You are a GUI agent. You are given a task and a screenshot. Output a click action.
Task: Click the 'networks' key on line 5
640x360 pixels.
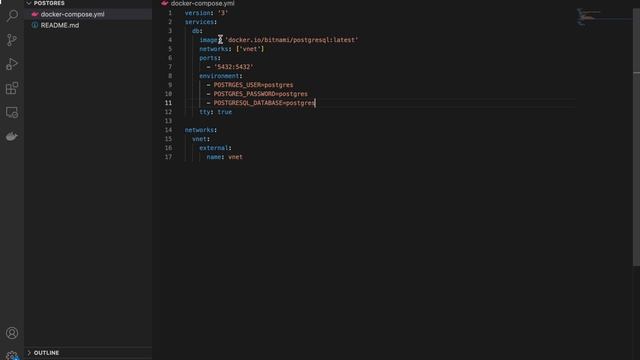[213, 49]
